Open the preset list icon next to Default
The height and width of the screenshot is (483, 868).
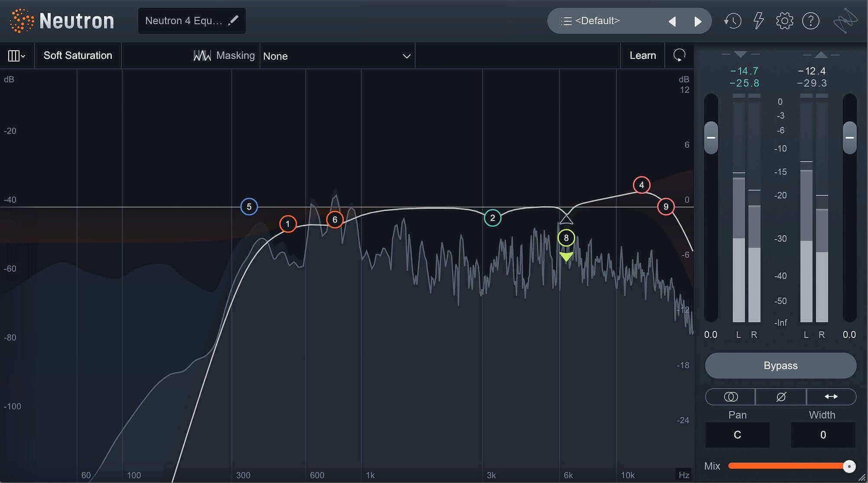tap(566, 21)
